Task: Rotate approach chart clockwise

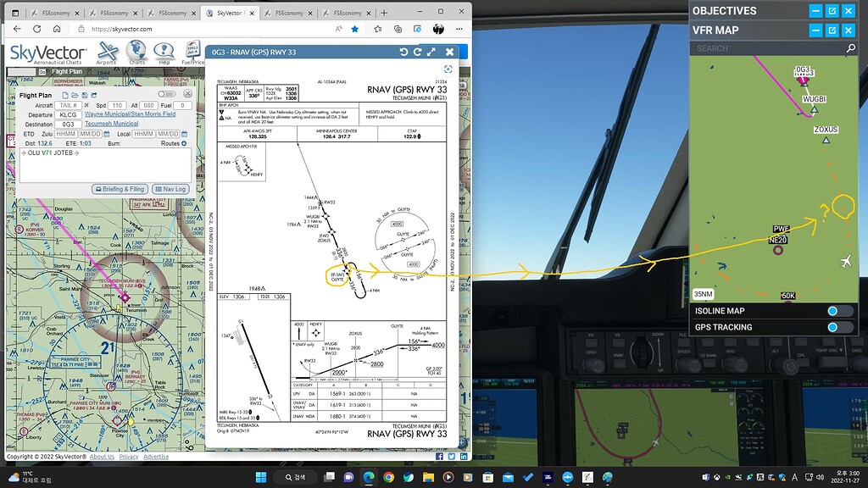Action: pos(417,52)
